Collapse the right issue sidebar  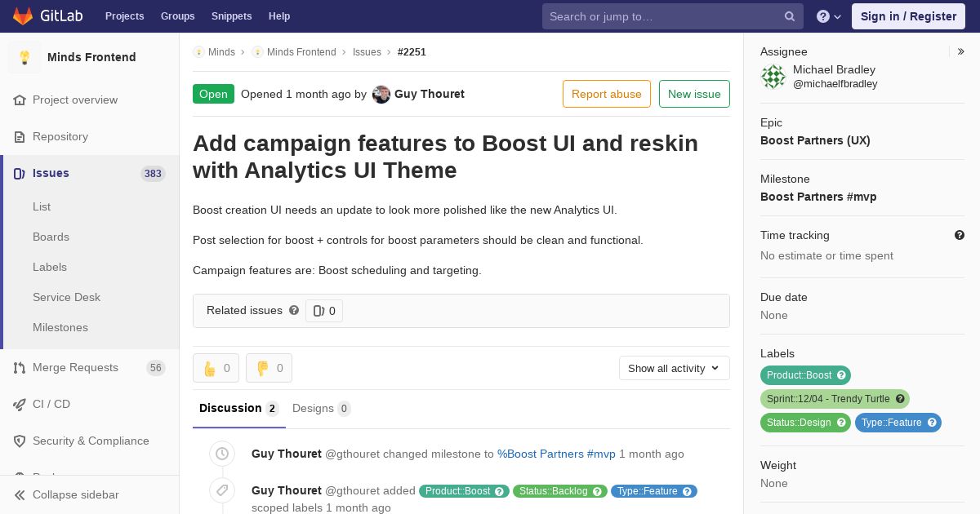tap(961, 51)
